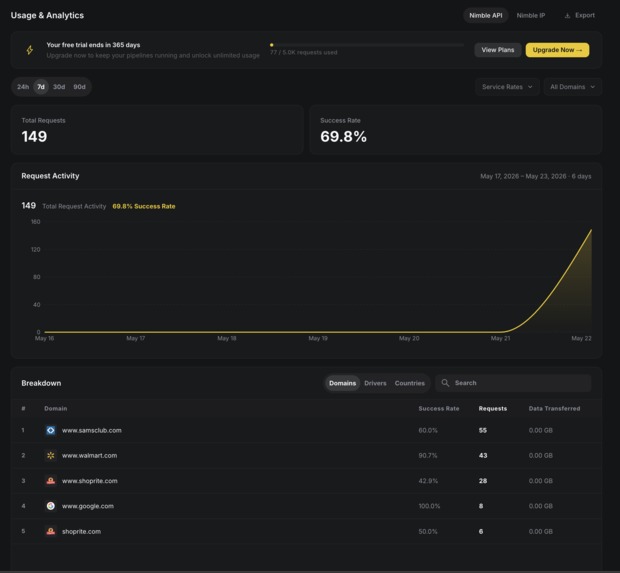Click the yellow 69.8% Success Rate label
Viewport: 620px width, 573px height.
click(x=144, y=206)
